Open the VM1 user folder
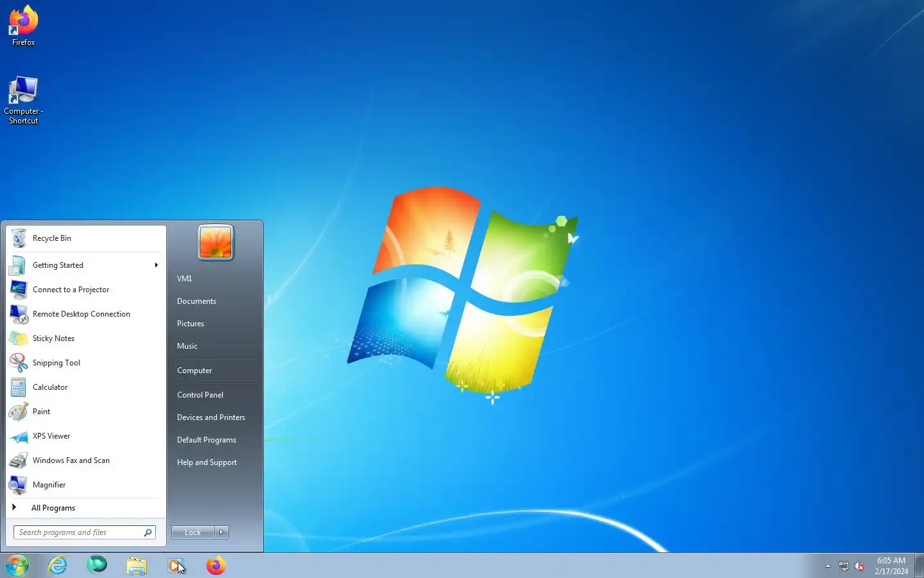Viewport: 924px width, 578px height. (185, 279)
